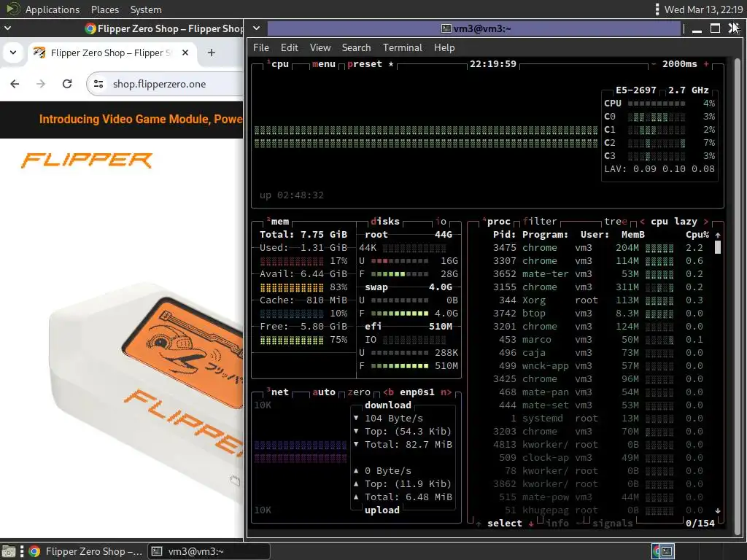Go back in Chrome

click(x=15, y=84)
